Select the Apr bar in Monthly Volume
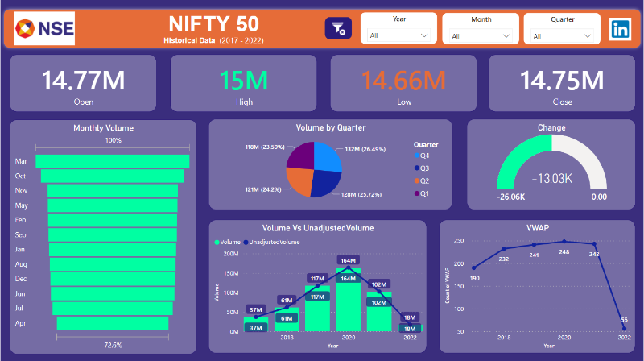Image resolution: width=644 pixels, height=361 pixels. point(113,323)
